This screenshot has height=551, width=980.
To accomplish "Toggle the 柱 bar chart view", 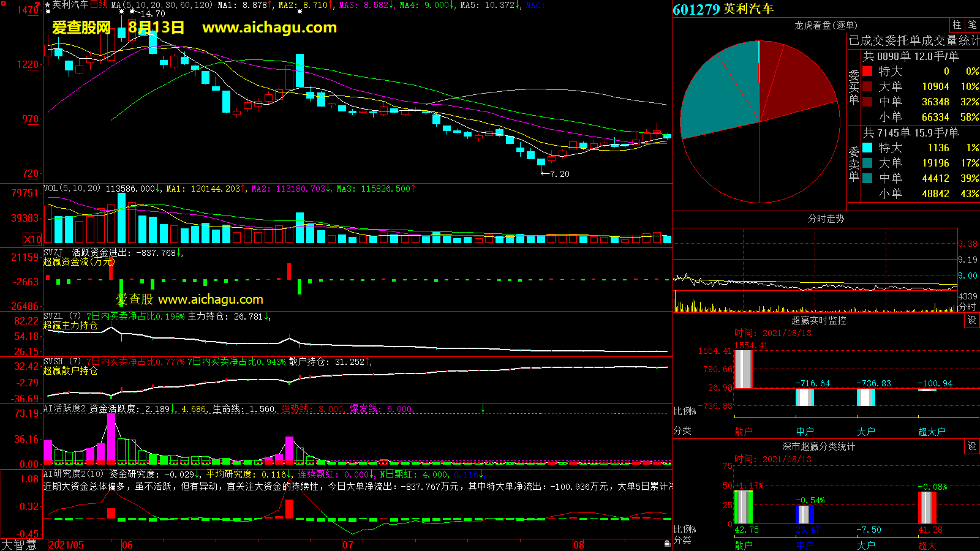I will (x=957, y=25).
